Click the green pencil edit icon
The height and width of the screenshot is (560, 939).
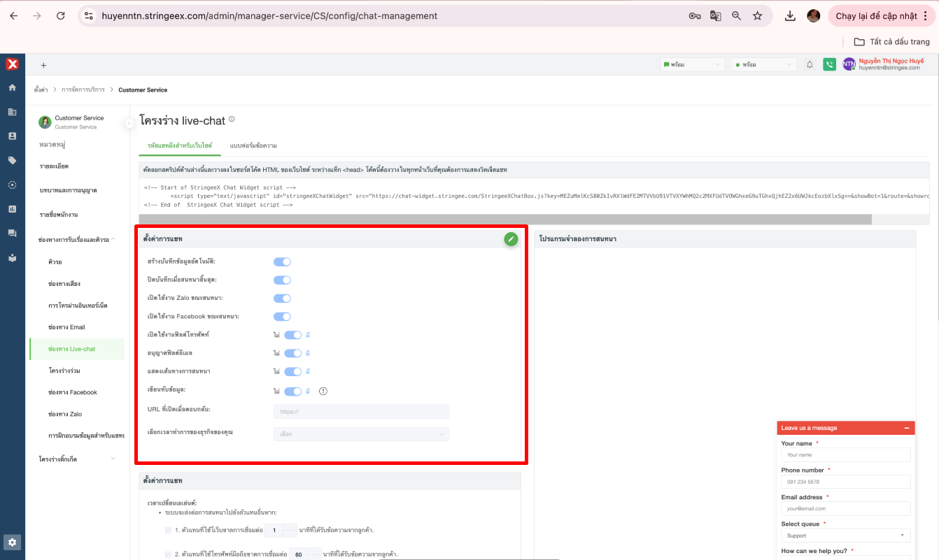click(511, 239)
